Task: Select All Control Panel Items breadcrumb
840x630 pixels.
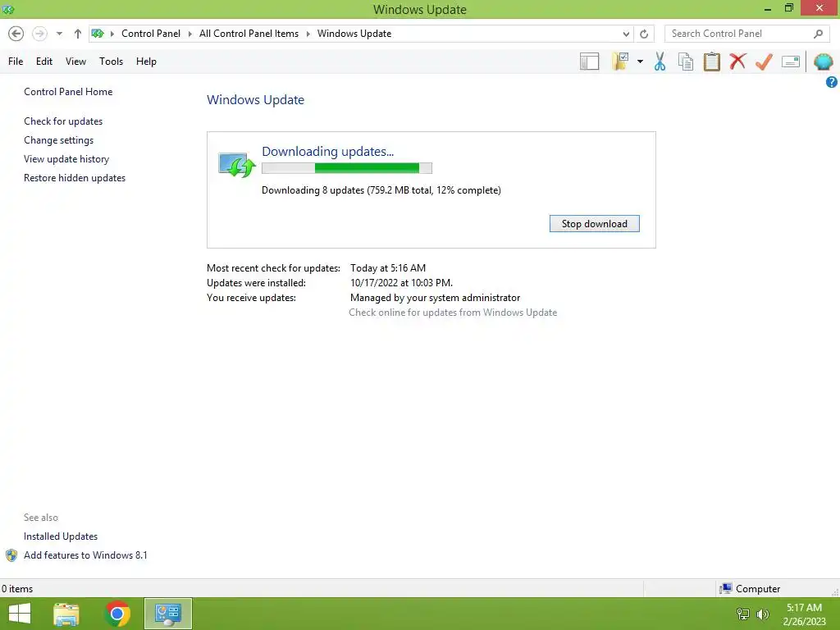Action: point(249,34)
